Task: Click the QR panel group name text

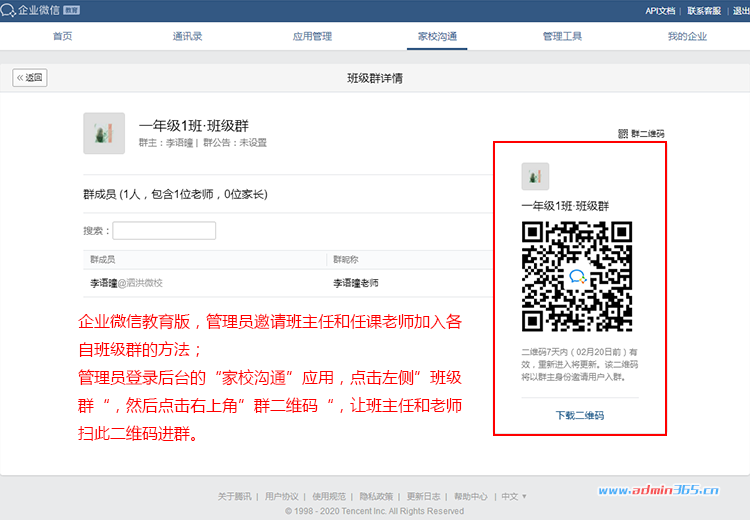Action: click(x=565, y=206)
